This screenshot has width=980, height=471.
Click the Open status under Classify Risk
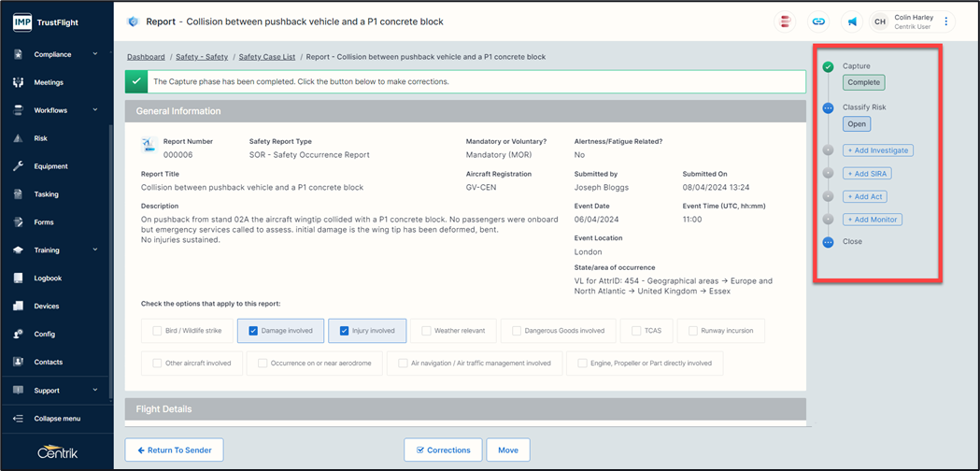coord(857,124)
